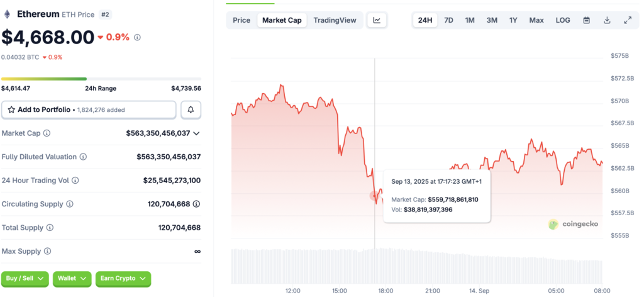This screenshot has width=644, height=297.
Task: Click the Fully Diluted Valuation info icon
Action: coord(83,157)
